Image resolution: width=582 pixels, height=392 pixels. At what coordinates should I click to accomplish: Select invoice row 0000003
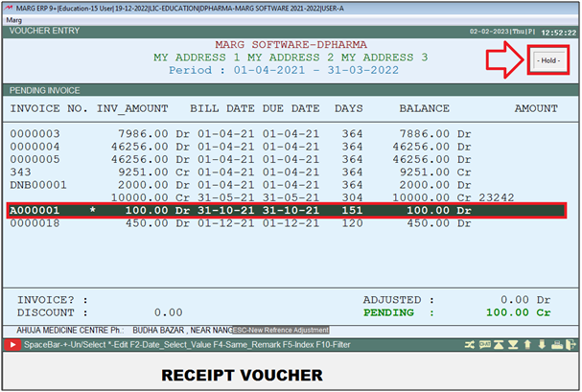pos(285,134)
